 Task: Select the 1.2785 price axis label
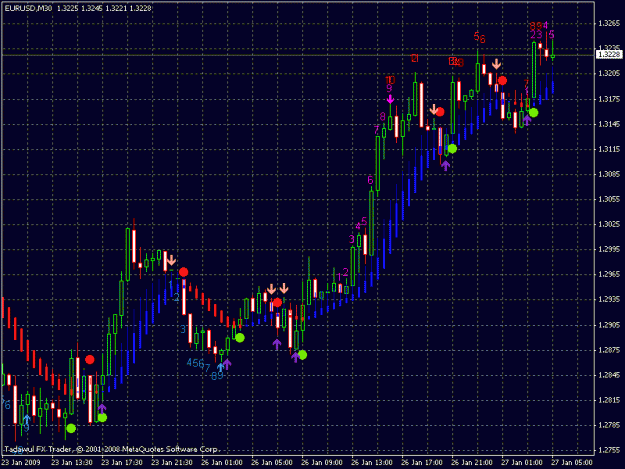tap(609, 425)
